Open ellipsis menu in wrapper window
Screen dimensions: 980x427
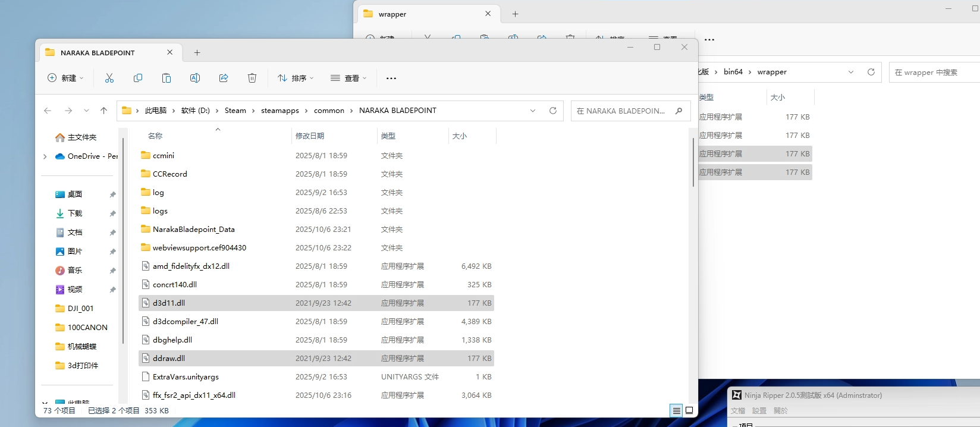[709, 39]
